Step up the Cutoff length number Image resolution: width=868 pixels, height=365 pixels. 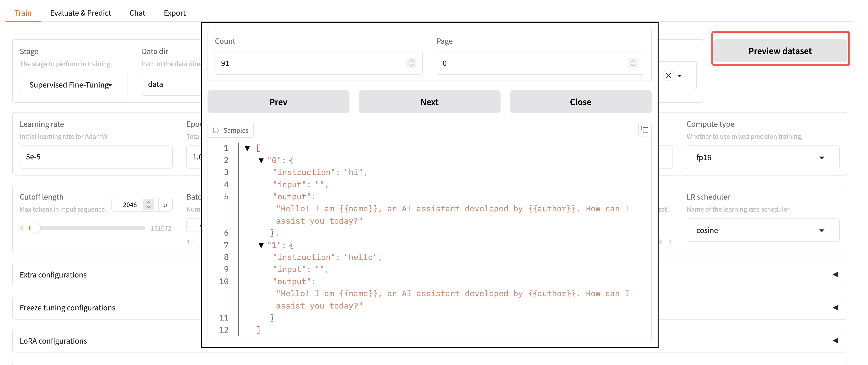point(149,202)
